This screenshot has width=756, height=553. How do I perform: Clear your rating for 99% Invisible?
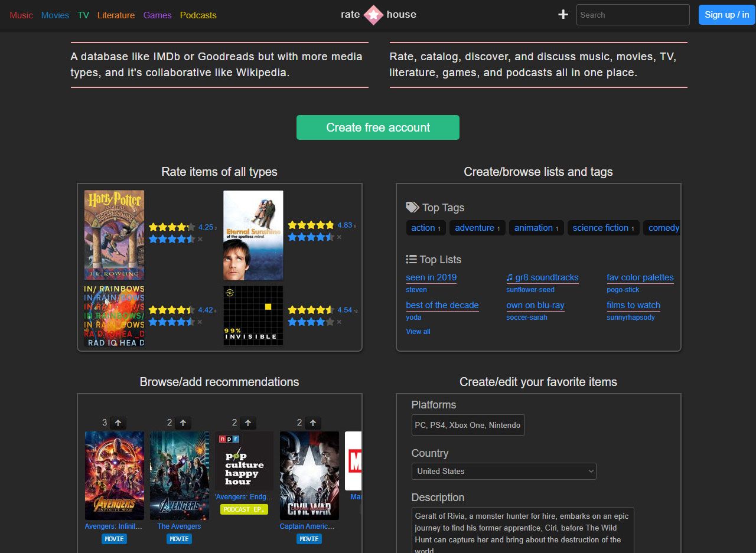tap(338, 322)
